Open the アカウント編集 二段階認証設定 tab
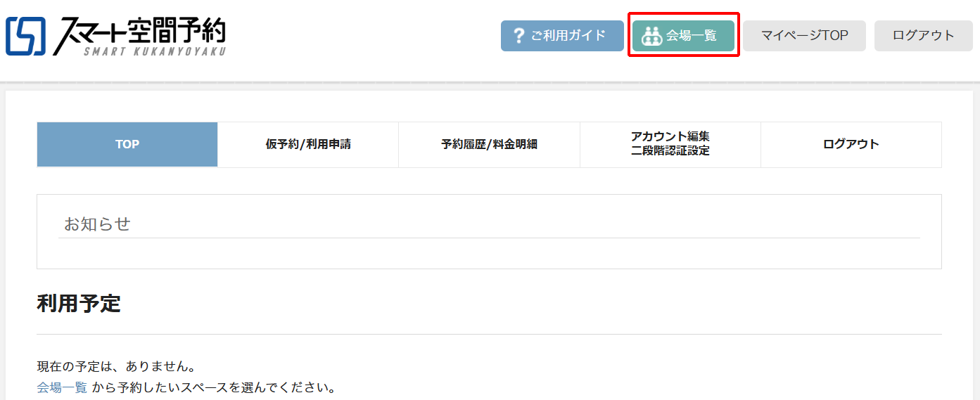Image resolution: width=980 pixels, height=400 pixels. coord(670,143)
